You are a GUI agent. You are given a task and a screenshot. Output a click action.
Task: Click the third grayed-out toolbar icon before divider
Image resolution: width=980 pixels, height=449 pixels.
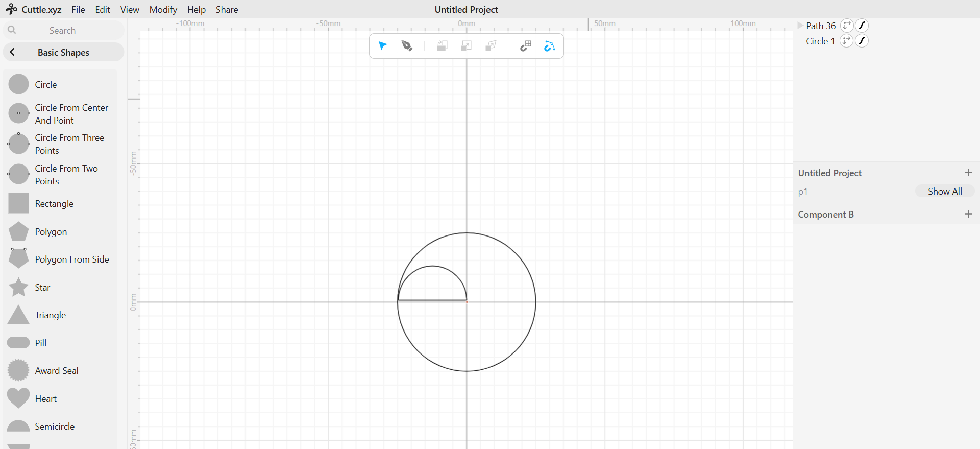click(491, 46)
